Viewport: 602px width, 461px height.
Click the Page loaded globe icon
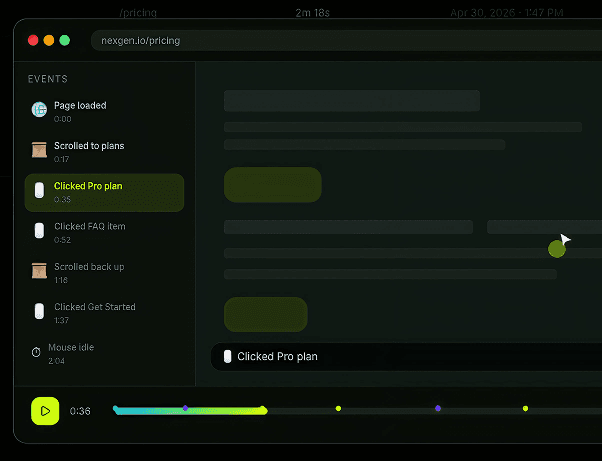click(x=39, y=110)
